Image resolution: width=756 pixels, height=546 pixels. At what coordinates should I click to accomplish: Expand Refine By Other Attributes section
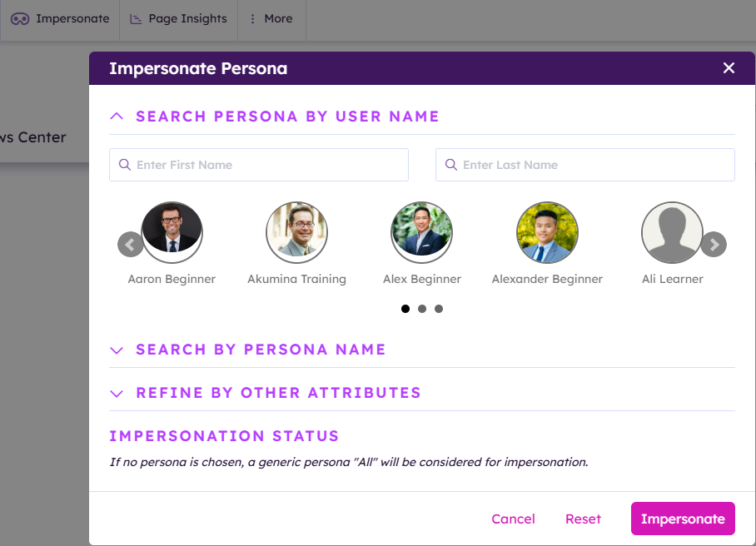[117, 394]
